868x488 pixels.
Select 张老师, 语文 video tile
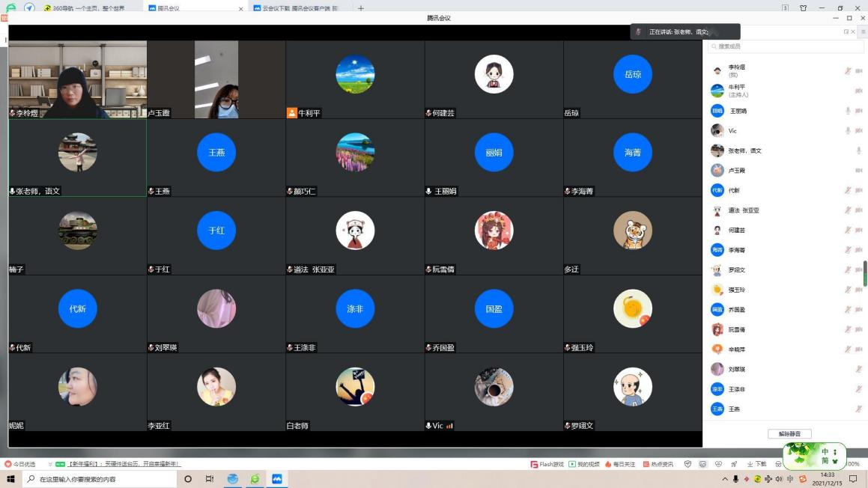pos(77,158)
